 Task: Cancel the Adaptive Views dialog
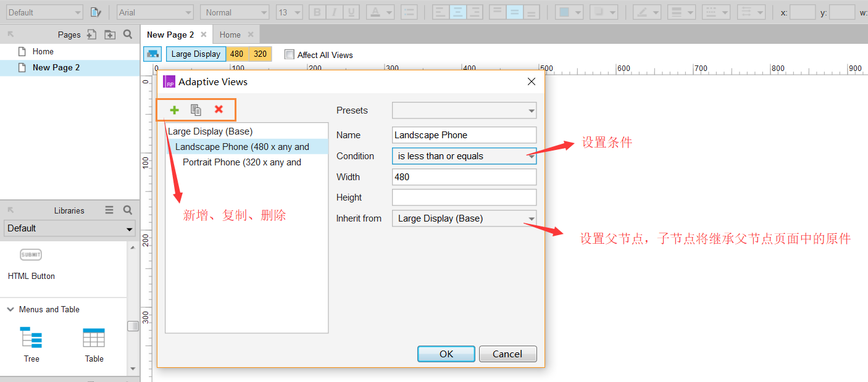click(507, 354)
